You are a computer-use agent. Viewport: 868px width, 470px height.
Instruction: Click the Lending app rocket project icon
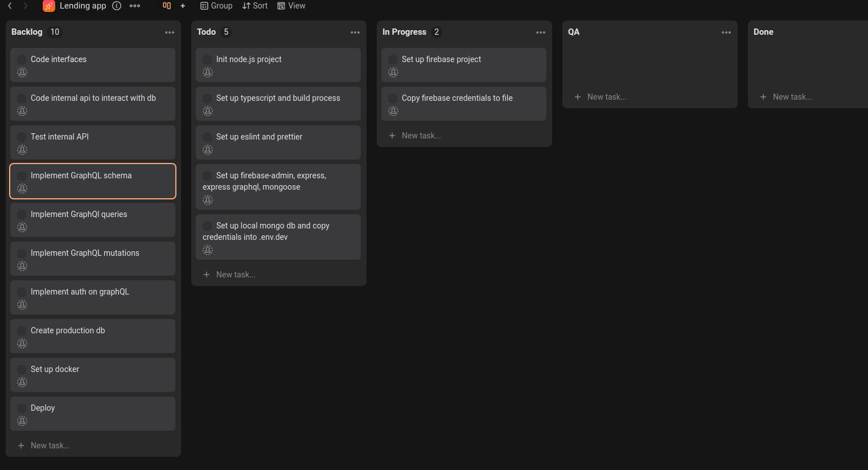click(x=49, y=6)
